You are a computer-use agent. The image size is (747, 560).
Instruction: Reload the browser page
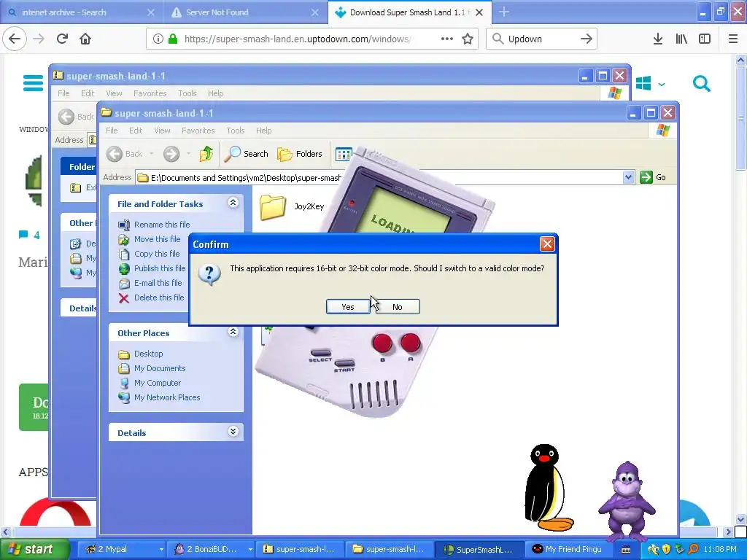pyautogui.click(x=62, y=39)
